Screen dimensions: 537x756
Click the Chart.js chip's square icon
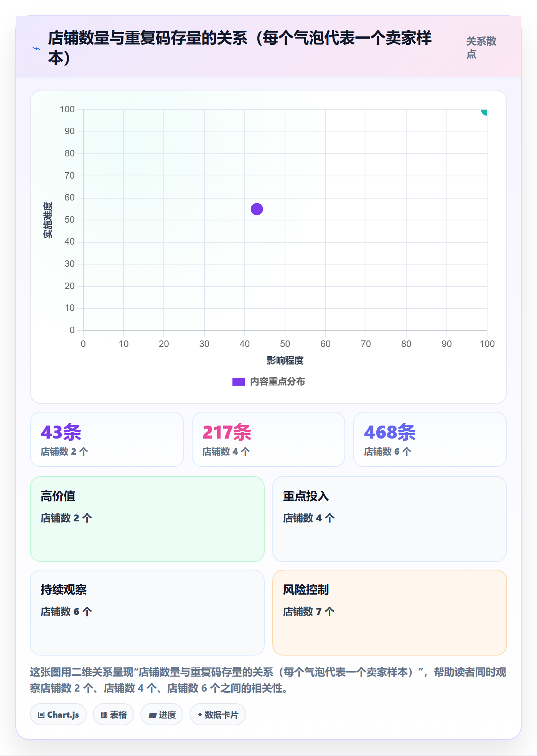(x=41, y=715)
